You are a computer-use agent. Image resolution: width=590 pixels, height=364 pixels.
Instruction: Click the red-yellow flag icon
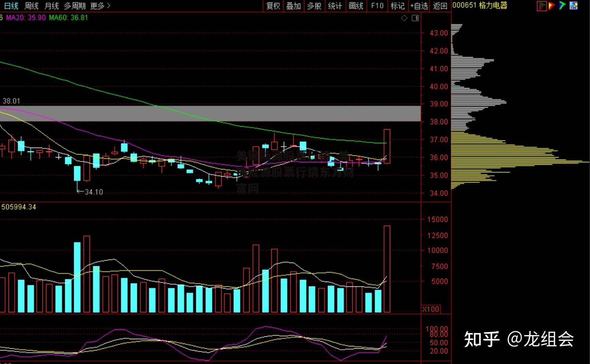click(x=552, y=5)
